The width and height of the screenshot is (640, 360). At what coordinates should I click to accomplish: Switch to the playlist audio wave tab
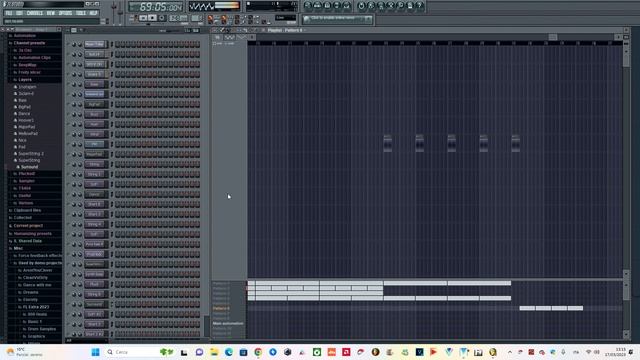point(229,37)
